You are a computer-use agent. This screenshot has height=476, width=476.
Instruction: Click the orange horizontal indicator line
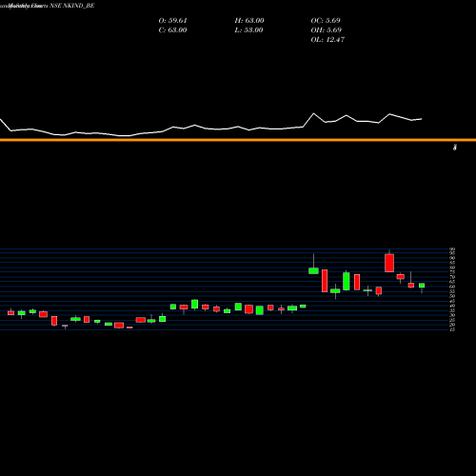click(x=238, y=140)
